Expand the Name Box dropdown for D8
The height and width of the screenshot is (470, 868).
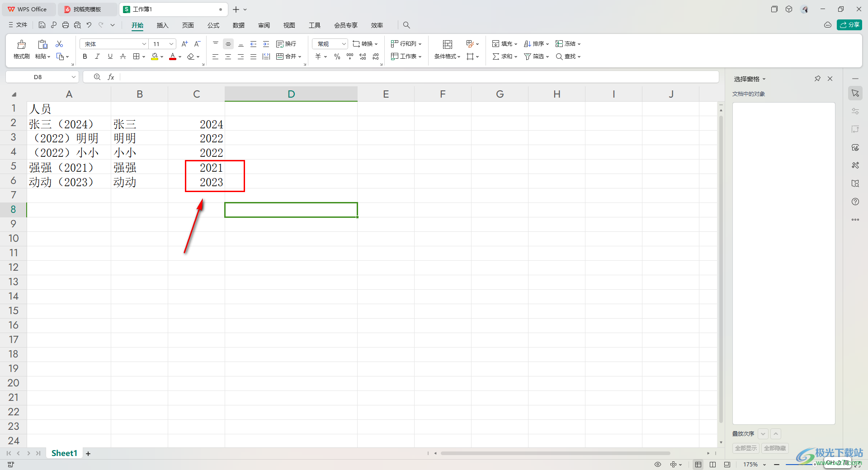pos(74,77)
